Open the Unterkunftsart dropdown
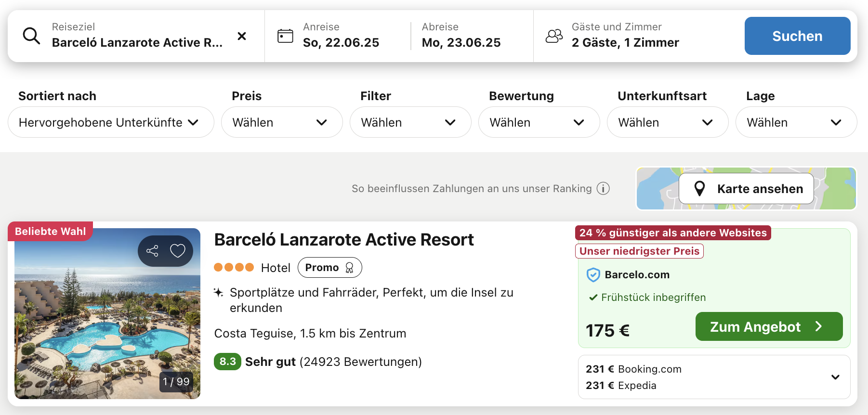 (x=668, y=122)
